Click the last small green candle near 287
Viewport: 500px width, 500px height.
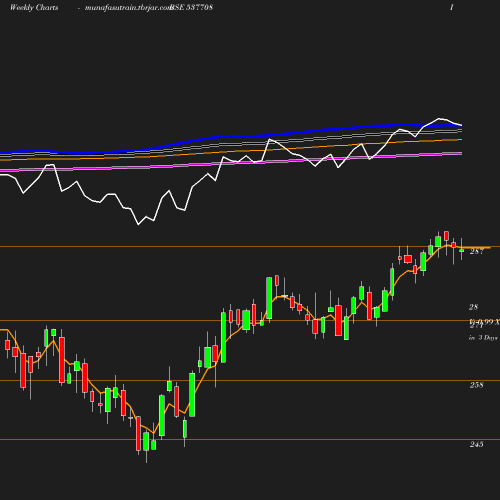(462, 250)
